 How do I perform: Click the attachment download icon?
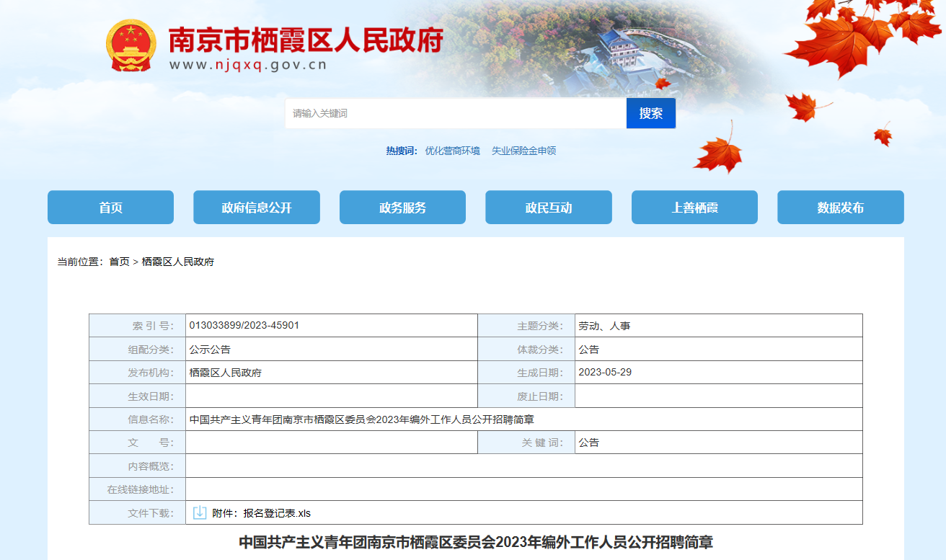point(200,512)
